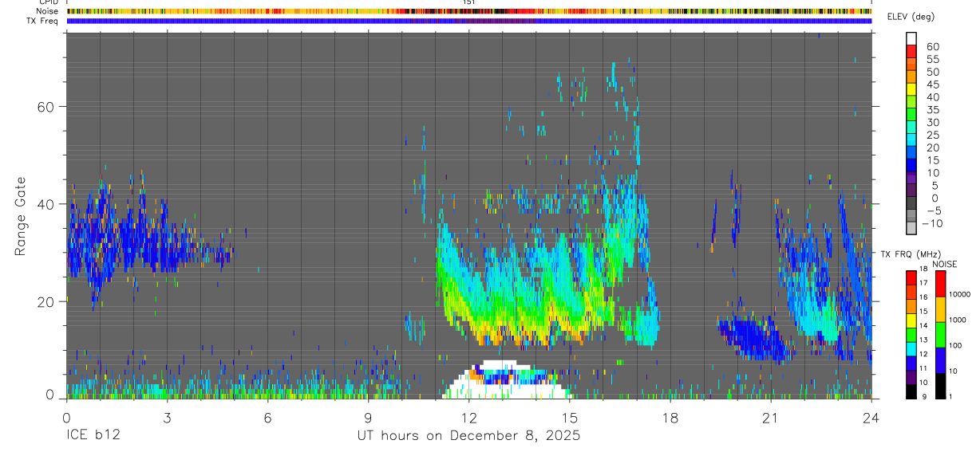Screen dimensions: 980x452
Task: Click x-axis tick label '21'
Action: [x=770, y=417]
